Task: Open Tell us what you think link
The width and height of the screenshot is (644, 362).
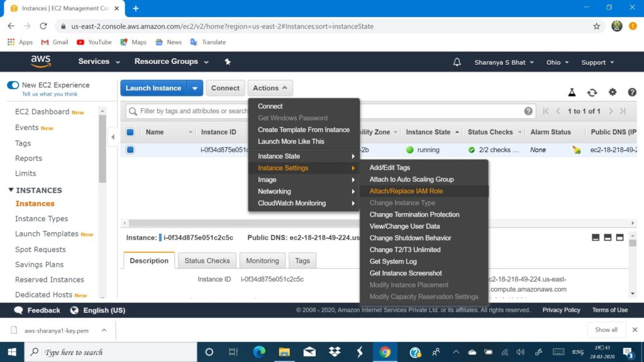Action: [x=50, y=94]
